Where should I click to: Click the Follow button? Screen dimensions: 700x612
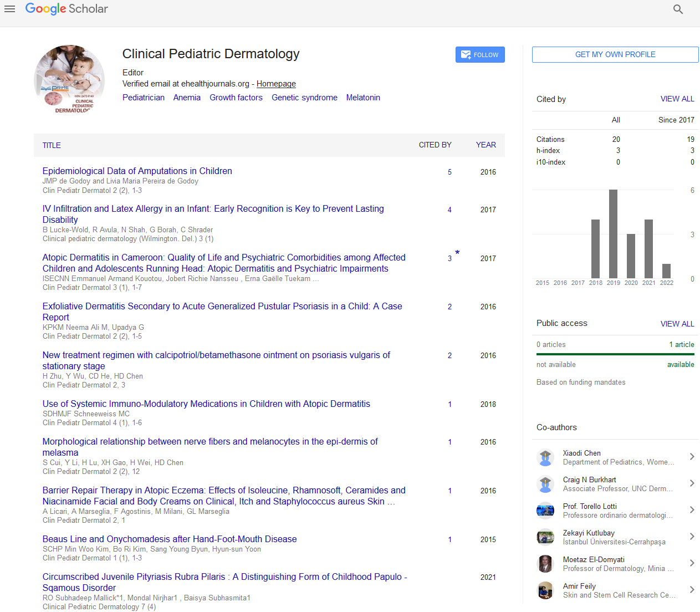(480, 55)
